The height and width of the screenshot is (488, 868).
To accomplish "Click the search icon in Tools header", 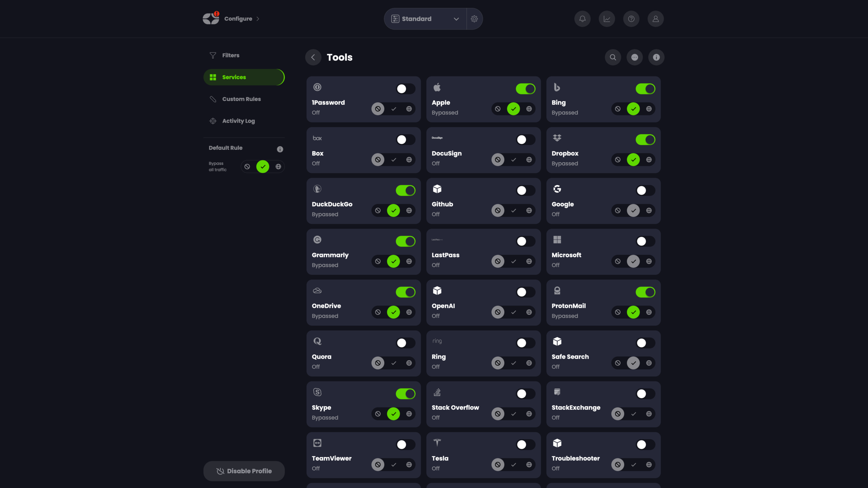I will point(613,57).
